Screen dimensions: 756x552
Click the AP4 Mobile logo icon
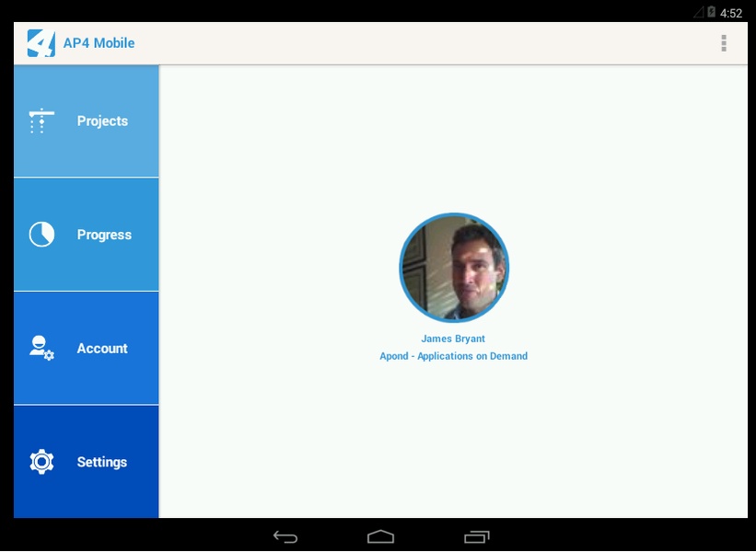[x=41, y=43]
